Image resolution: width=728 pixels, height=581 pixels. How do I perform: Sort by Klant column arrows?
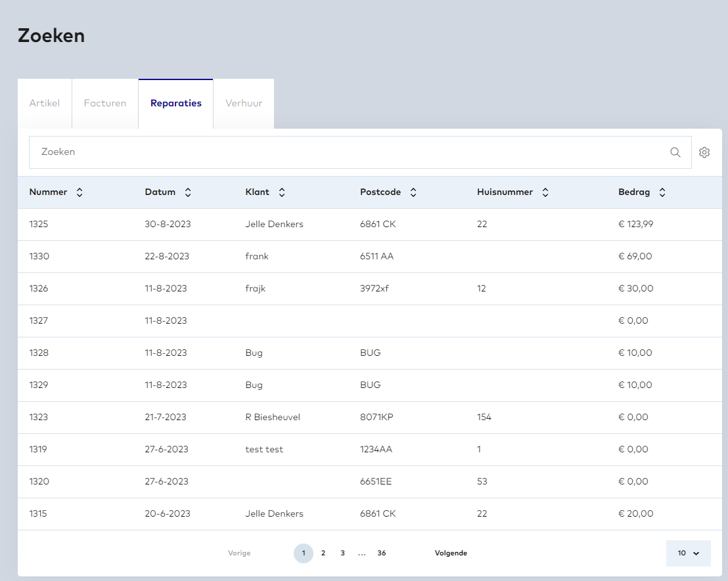(x=282, y=192)
